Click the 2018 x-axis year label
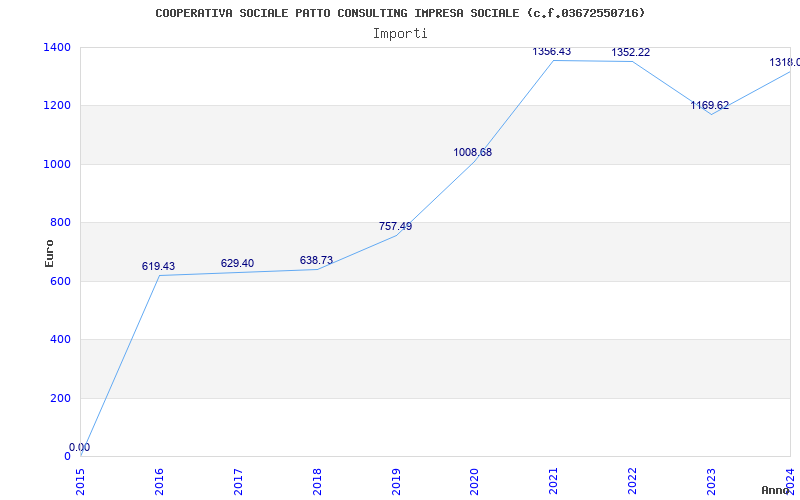The height and width of the screenshot is (500, 800). (x=317, y=481)
